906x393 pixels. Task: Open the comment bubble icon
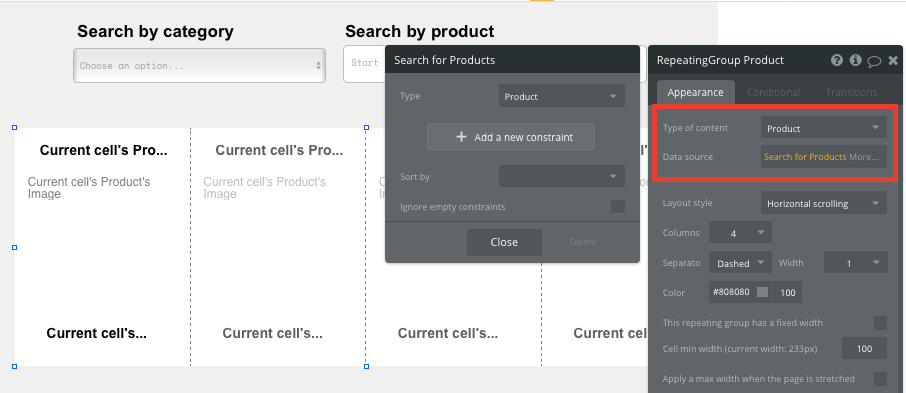874,61
